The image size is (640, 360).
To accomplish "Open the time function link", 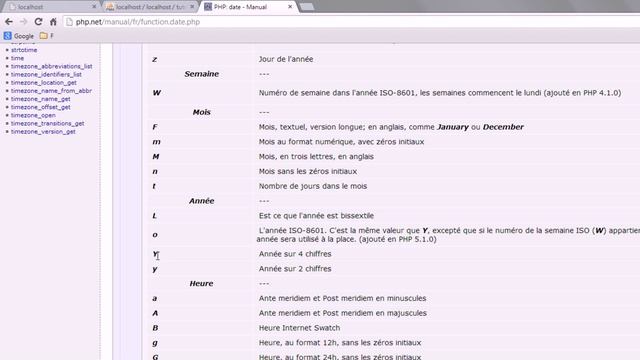I will coord(17,58).
